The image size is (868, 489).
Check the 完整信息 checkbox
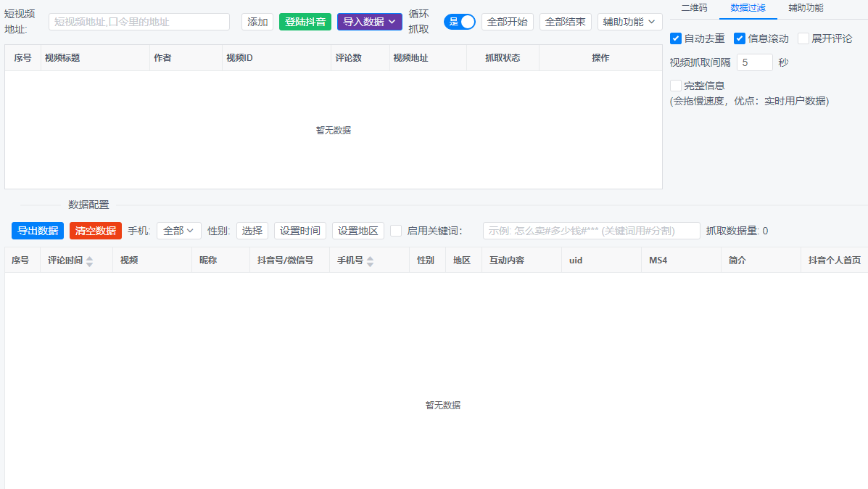[x=675, y=86]
